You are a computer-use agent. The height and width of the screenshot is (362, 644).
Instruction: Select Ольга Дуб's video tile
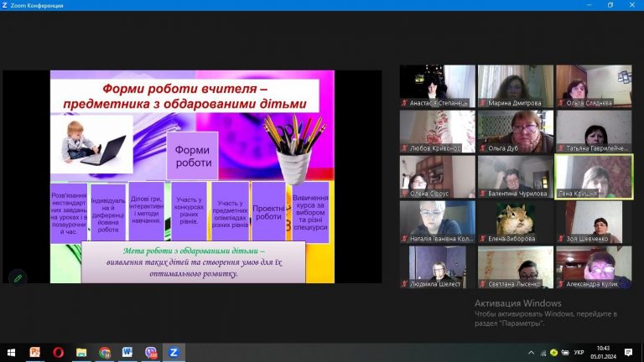pos(515,128)
